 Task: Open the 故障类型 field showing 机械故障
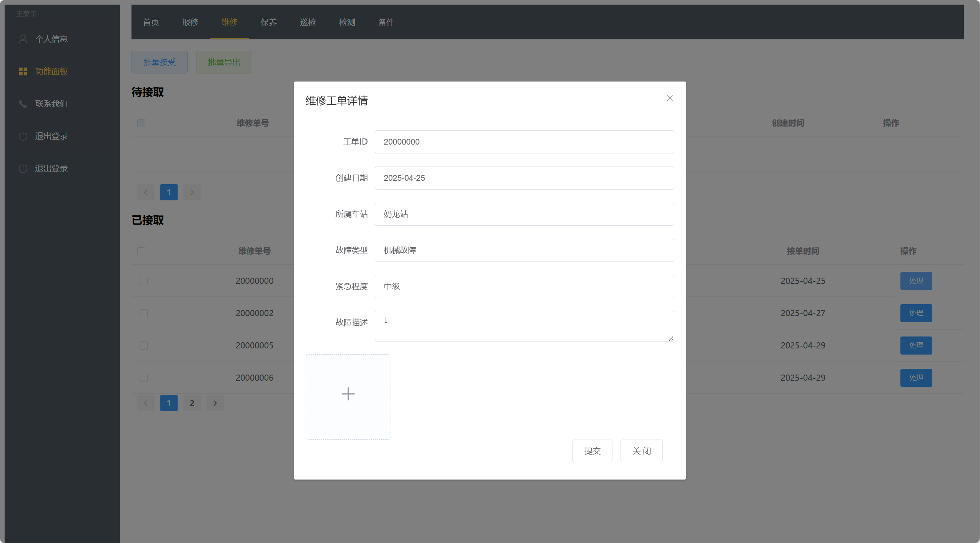[x=524, y=250]
